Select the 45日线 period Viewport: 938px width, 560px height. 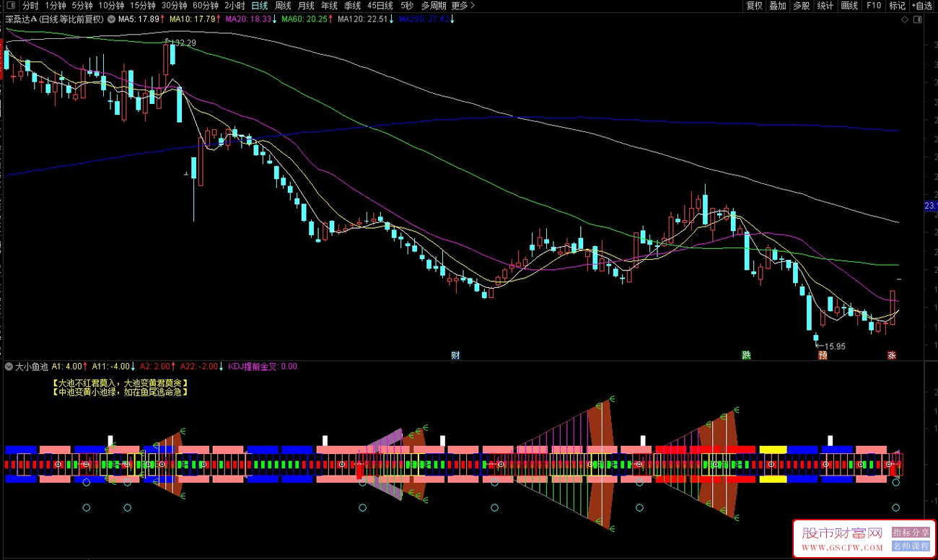coord(380,6)
